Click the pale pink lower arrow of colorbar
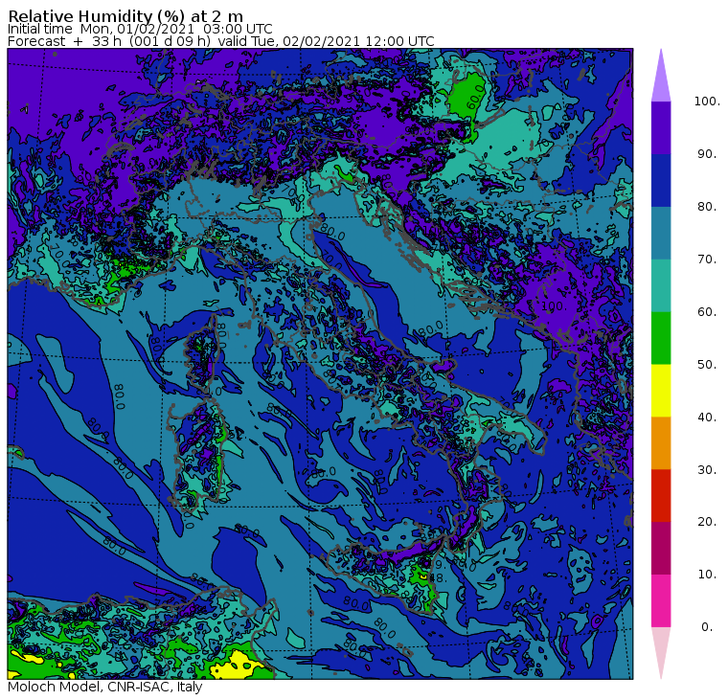This screenshot has width=728, height=700. [x=661, y=652]
